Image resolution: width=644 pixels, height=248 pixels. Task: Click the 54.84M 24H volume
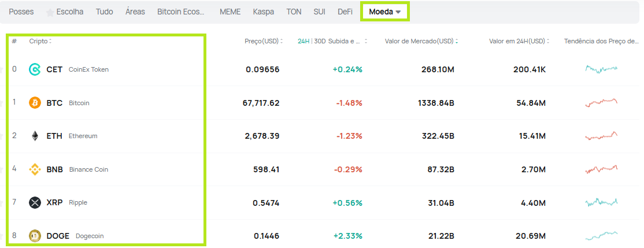coord(531,103)
